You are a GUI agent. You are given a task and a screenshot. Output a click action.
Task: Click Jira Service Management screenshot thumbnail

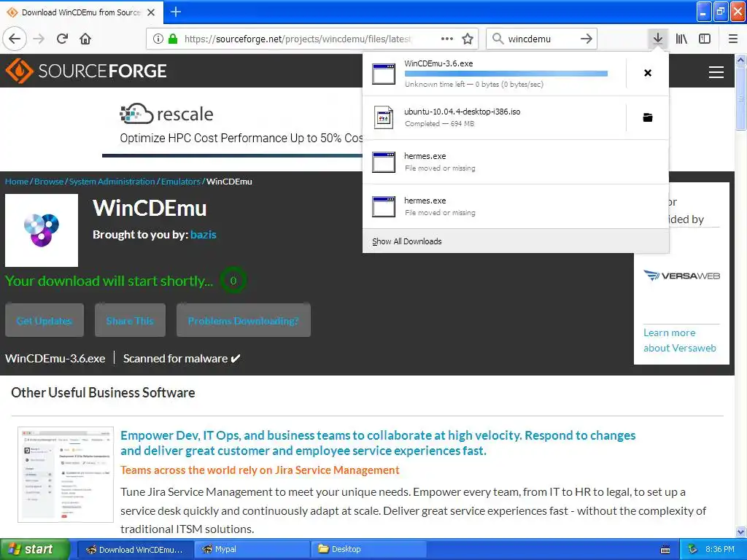(66, 474)
